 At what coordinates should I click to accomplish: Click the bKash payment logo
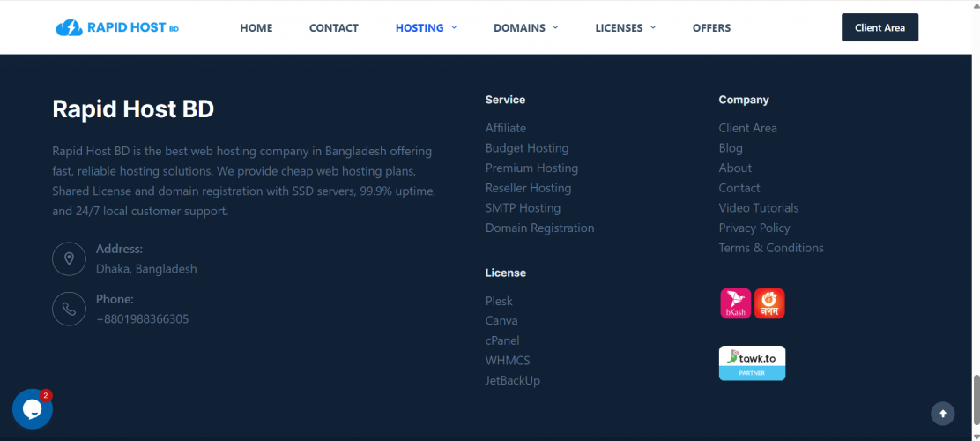[x=736, y=303]
